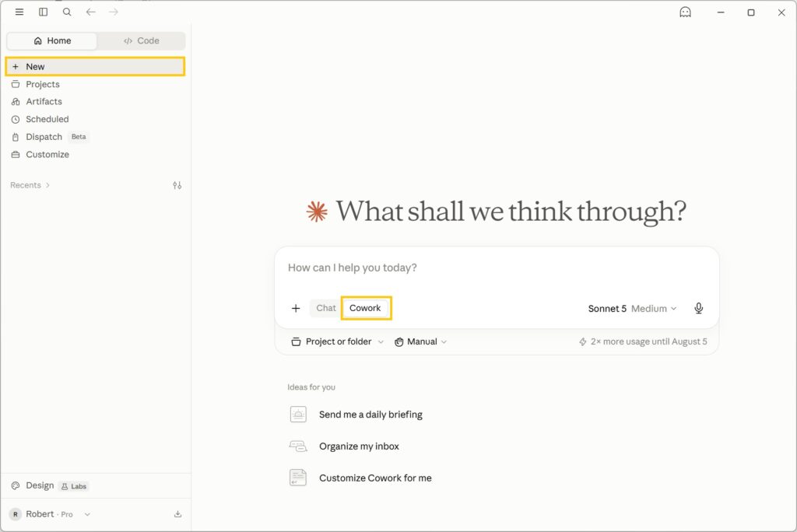Image resolution: width=797 pixels, height=532 pixels.
Task: Click the Customize Cowork document icon
Action: point(298,478)
